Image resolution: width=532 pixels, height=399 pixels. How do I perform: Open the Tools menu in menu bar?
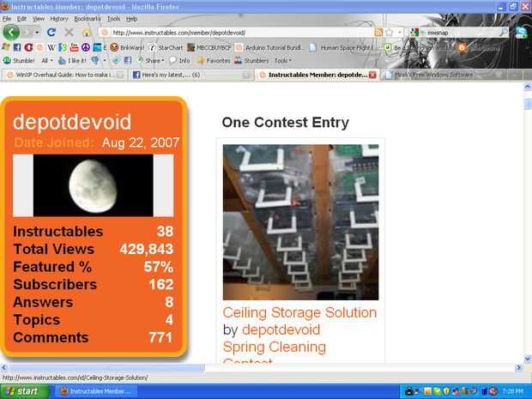(x=113, y=19)
